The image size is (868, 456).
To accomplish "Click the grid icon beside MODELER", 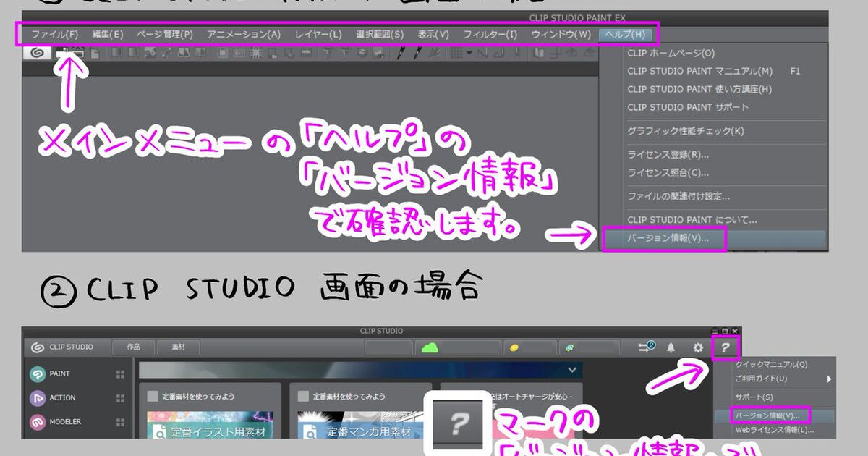I will [120, 422].
